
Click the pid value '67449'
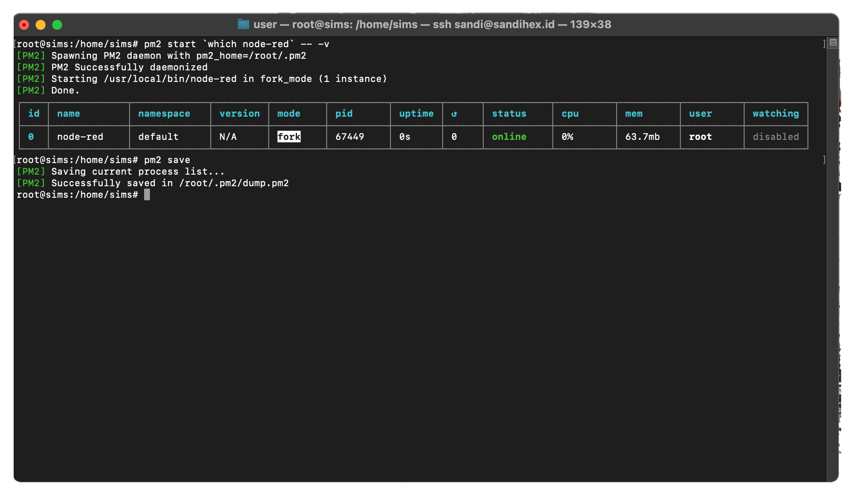[350, 137]
